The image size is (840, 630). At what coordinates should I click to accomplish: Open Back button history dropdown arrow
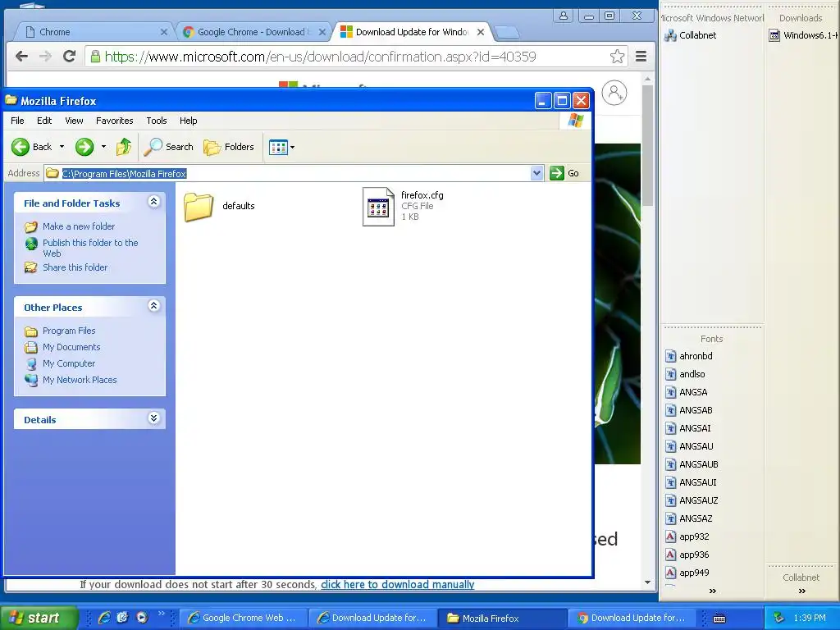pyautogui.click(x=62, y=147)
